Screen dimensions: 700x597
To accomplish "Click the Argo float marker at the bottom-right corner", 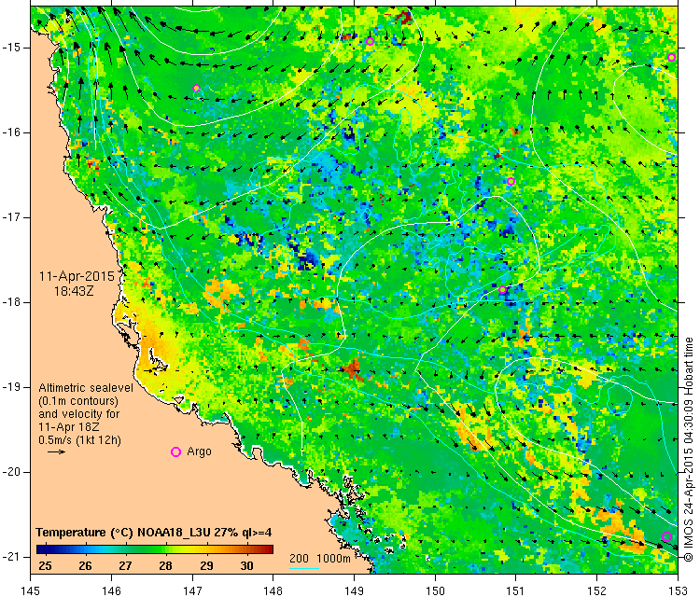I will (666, 536).
